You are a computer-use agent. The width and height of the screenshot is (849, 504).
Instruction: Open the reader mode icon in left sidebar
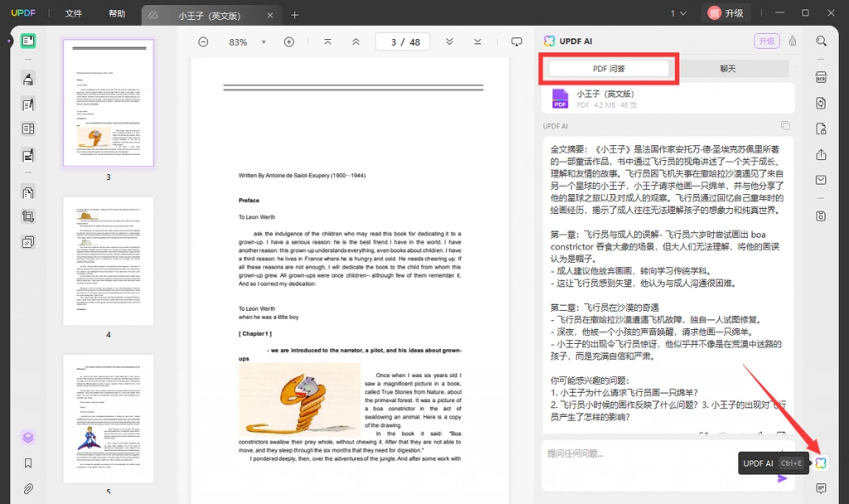coord(28,41)
